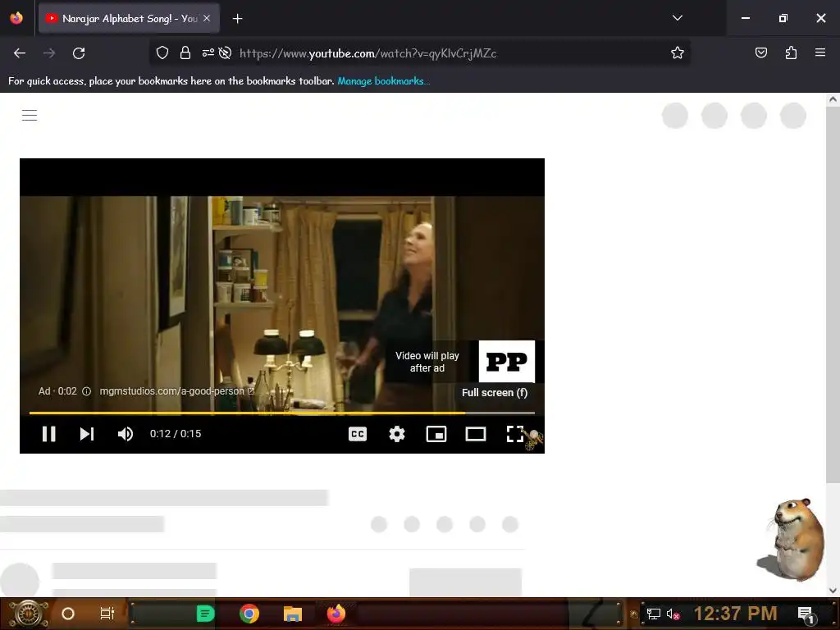The height and width of the screenshot is (630, 840).
Task: Select Firefox in the taskbar
Action: tap(336, 614)
